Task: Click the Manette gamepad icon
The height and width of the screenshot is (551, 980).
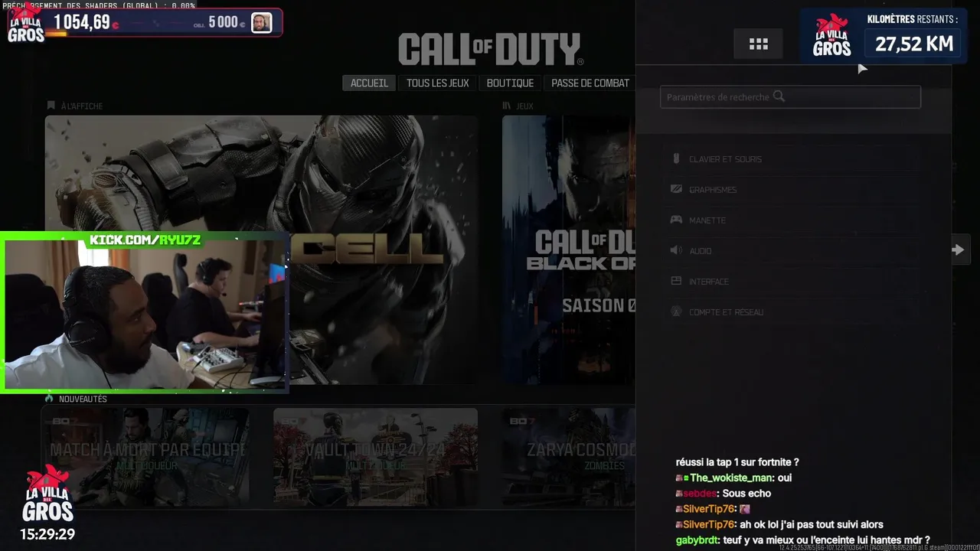Action: 676,220
